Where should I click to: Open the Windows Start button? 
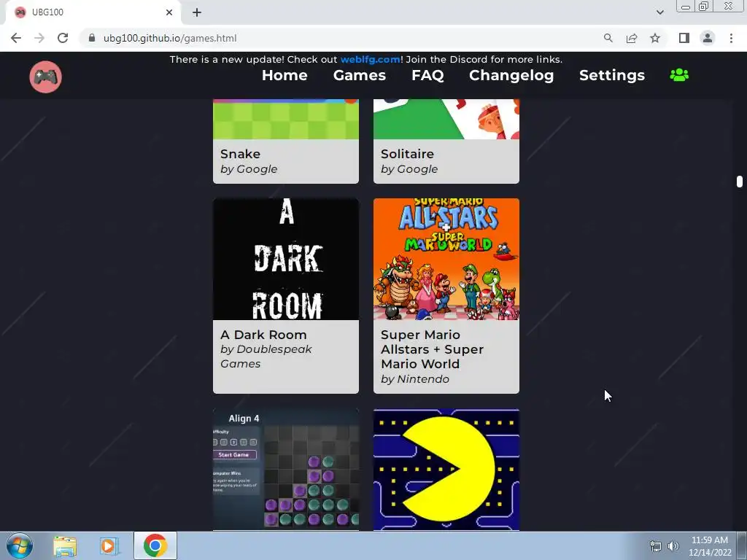coord(20,545)
